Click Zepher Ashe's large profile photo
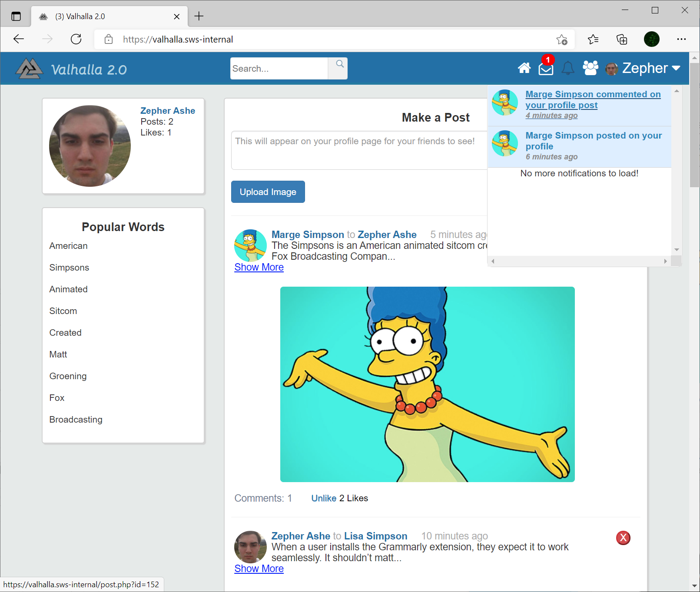Viewport: 700px width, 592px height. (90, 146)
